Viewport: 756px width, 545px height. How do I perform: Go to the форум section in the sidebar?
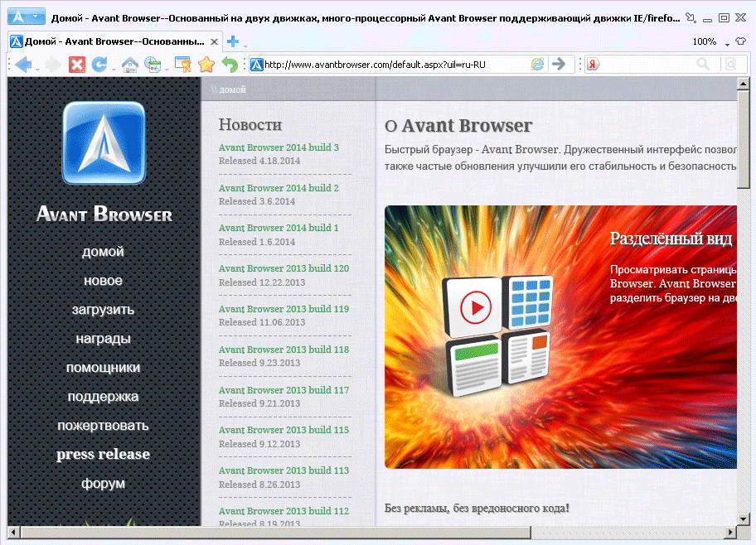pyautogui.click(x=102, y=483)
